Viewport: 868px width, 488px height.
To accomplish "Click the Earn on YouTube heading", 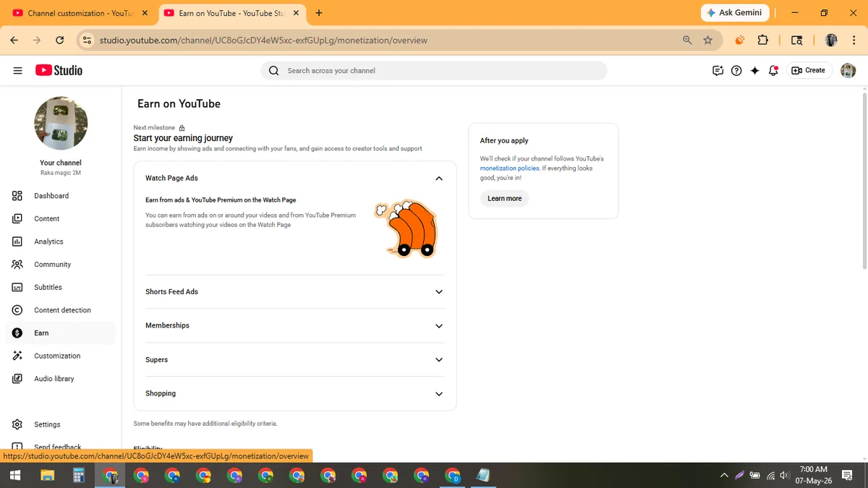I will (179, 103).
